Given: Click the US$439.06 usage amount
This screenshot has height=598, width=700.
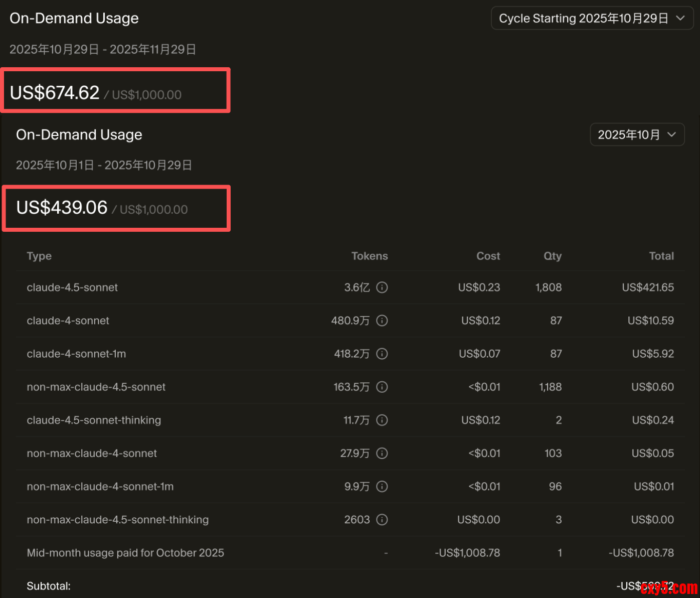Looking at the screenshot, I should click(x=62, y=208).
